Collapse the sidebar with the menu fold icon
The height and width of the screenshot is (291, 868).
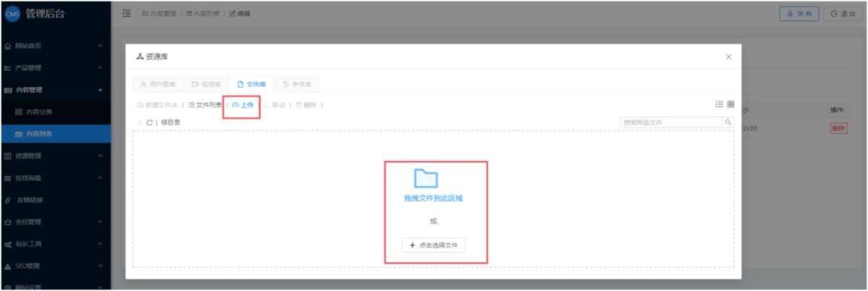tap(127, 14)
